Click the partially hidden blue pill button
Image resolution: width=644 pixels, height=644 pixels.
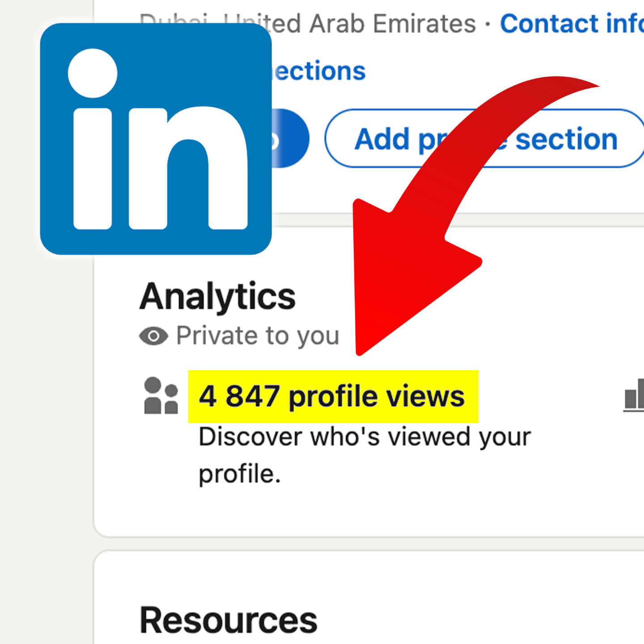pyautogui.click(x=291, y=139)
